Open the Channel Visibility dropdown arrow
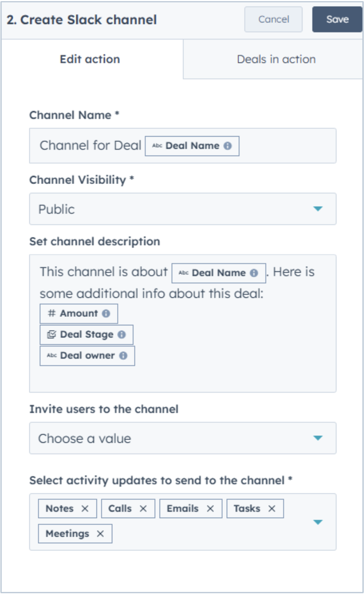 [x=318, y=209]
